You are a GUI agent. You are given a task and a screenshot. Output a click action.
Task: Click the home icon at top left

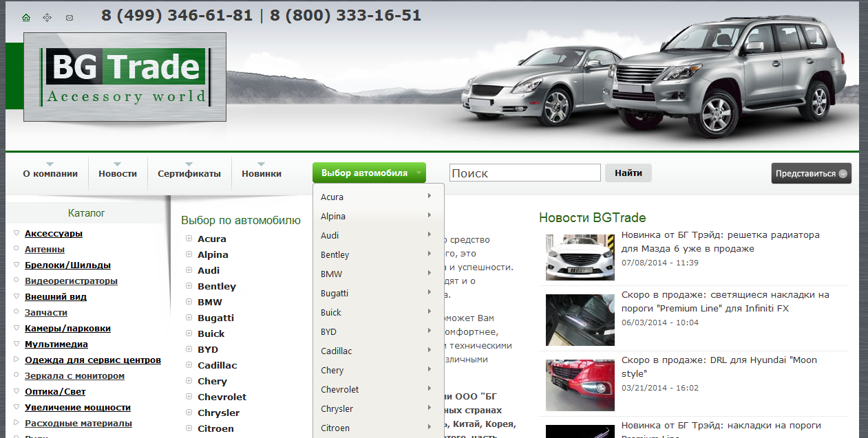click(x=26, y=17)
